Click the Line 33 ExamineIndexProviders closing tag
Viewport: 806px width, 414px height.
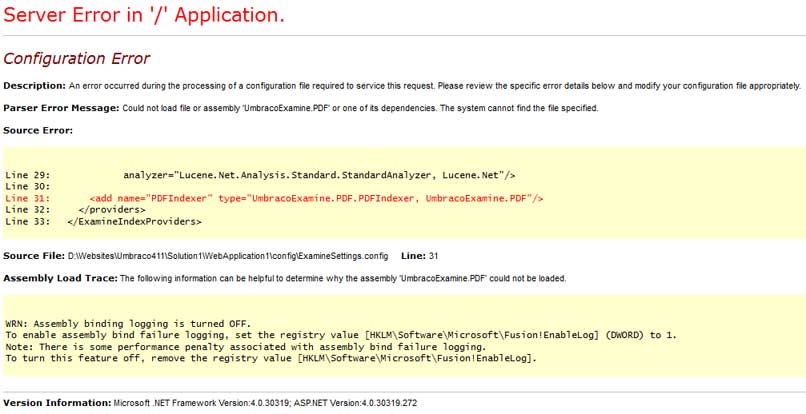tap(103, 222)
